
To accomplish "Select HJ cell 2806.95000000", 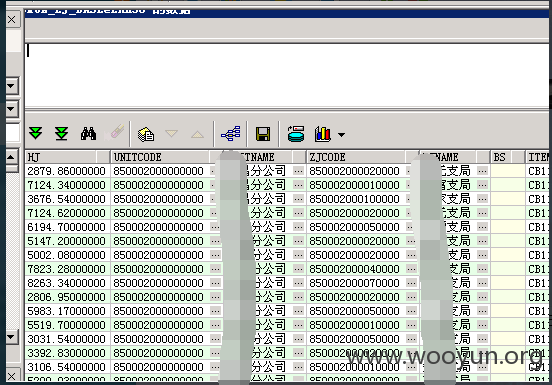I will (x=67, y=297).
